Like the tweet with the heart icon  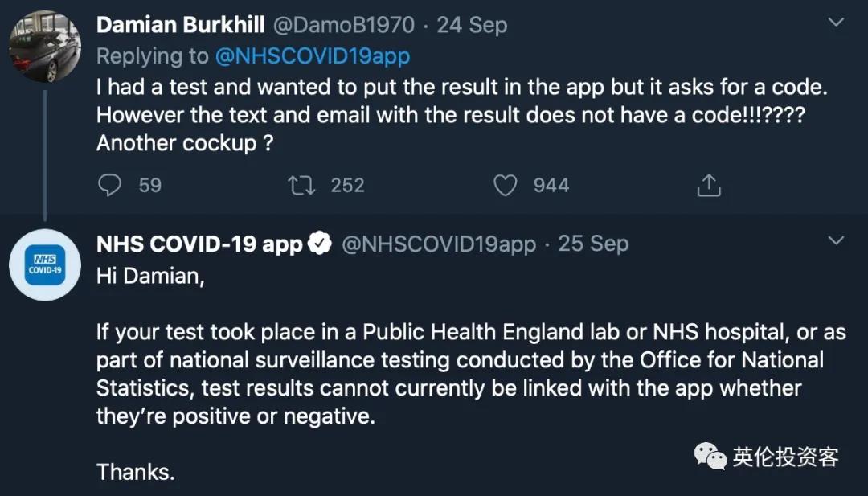(x=505, y=186)
